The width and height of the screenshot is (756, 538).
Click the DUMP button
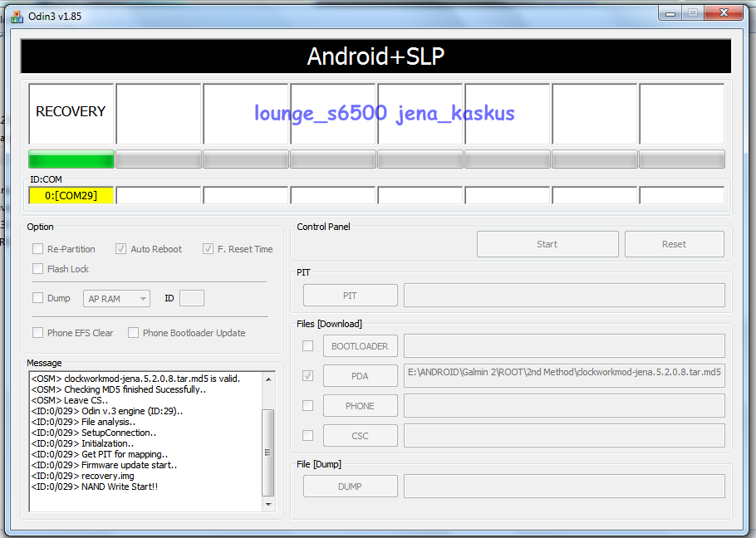[350, 487]
